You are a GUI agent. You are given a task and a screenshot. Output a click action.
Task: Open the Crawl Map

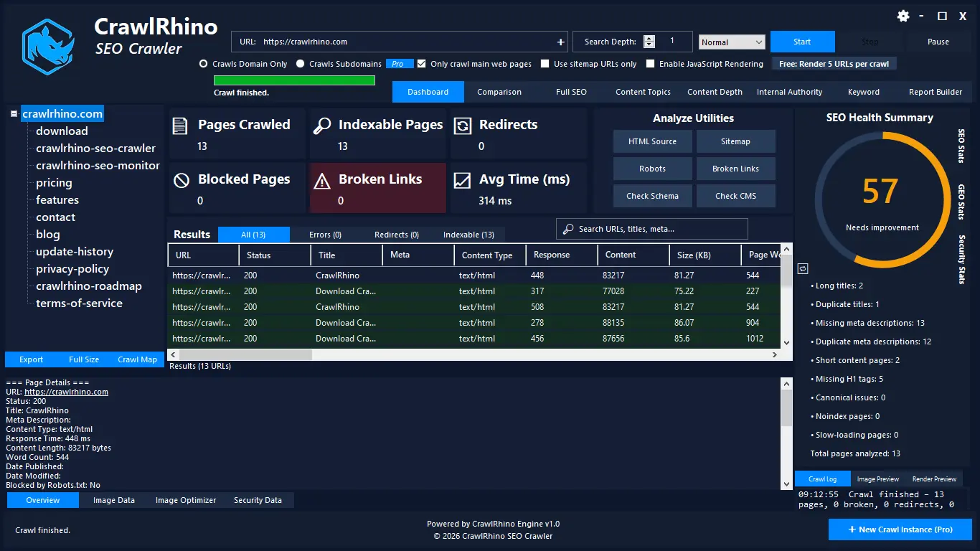[x=137, y=359]
